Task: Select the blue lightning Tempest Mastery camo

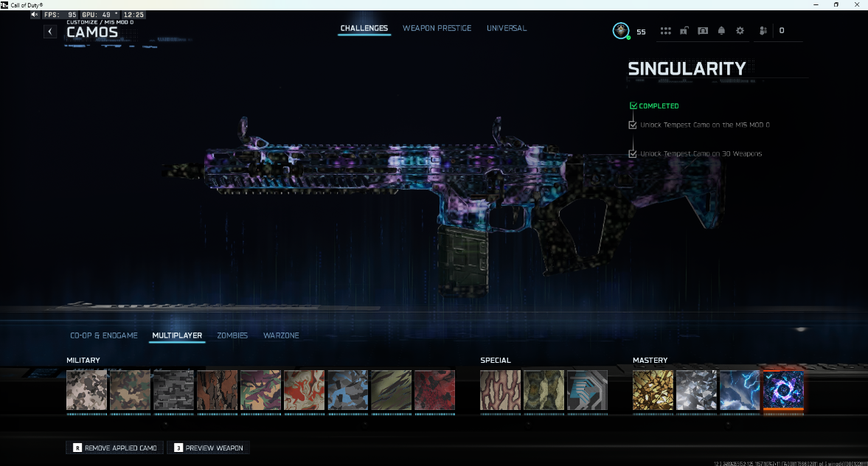Action: pyautogui.click(x=740, y=390)
